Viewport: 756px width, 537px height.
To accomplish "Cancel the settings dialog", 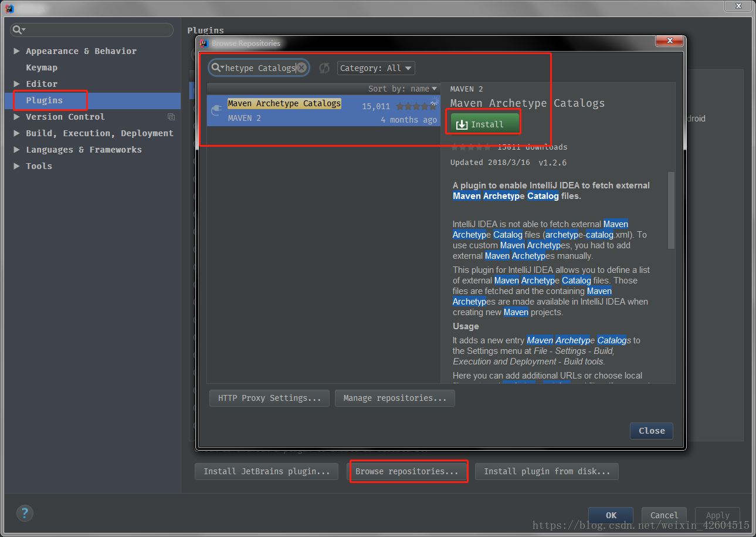I will click(x=664, y=515).
